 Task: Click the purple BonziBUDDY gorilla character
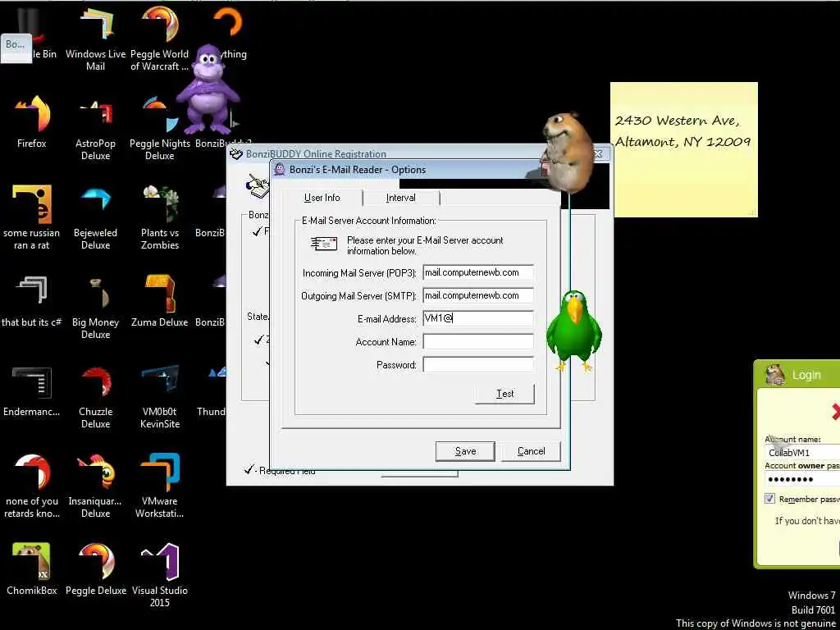point(208,89)
